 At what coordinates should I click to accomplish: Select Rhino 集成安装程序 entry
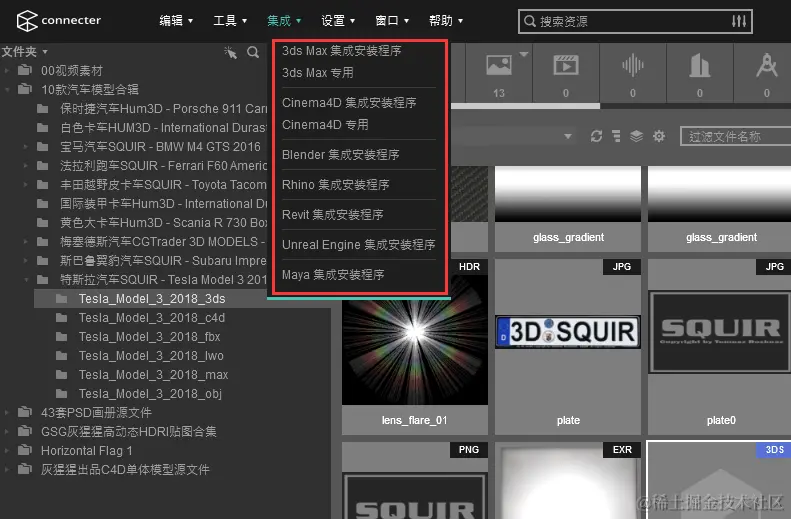(x=335, y=185)
